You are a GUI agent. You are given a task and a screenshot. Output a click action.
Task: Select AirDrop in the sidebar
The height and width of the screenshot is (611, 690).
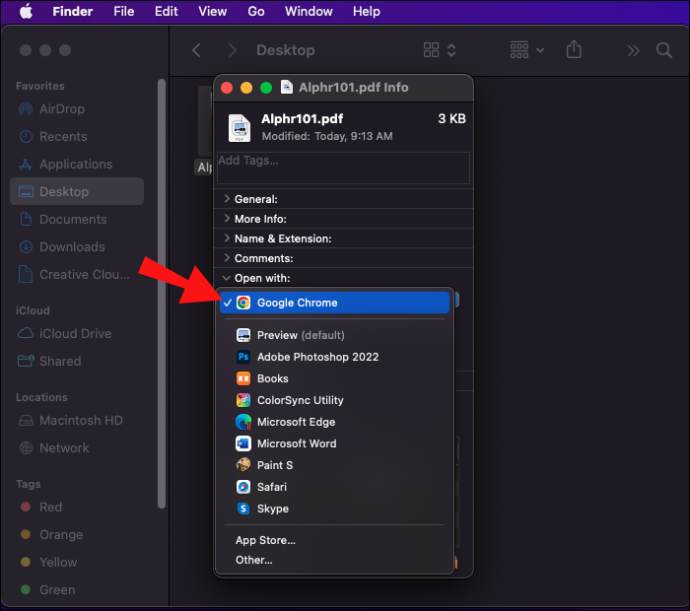click(x=77, y=109)
